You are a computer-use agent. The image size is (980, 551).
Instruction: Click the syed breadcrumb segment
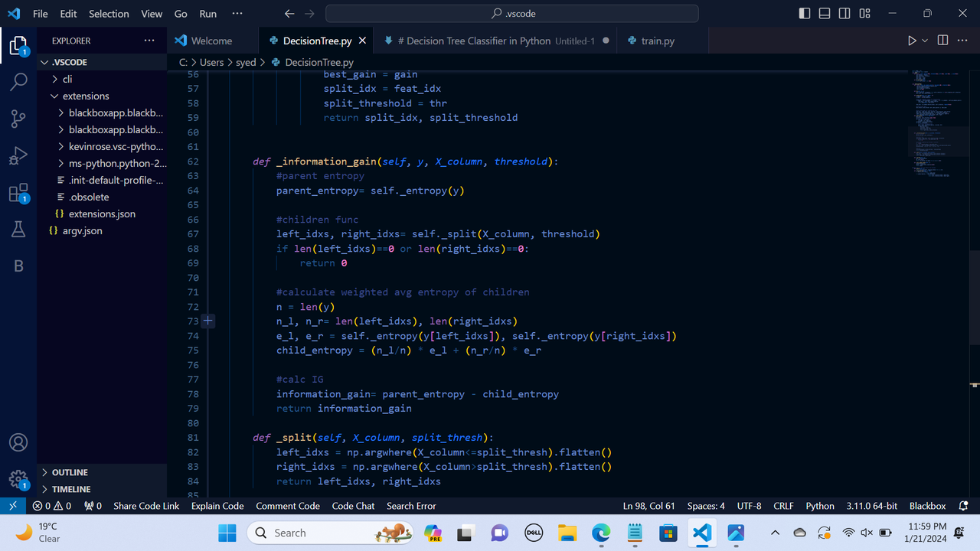point(246,62)
